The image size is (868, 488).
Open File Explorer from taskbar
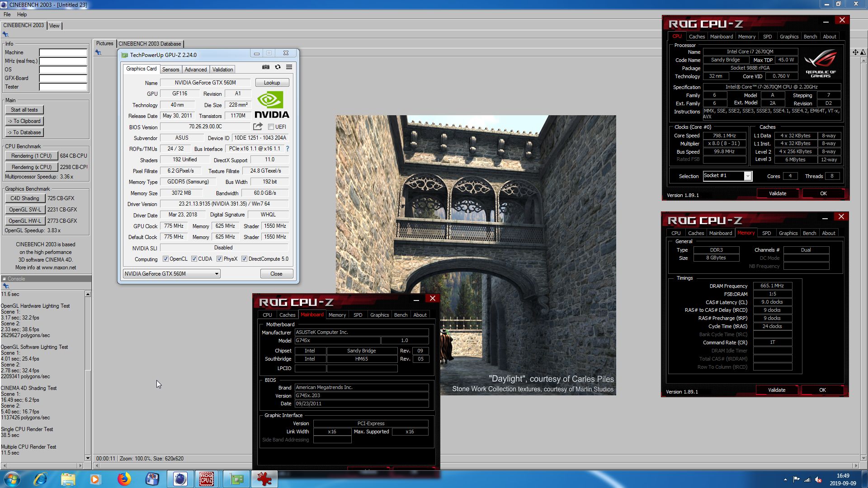coord(68,479)
